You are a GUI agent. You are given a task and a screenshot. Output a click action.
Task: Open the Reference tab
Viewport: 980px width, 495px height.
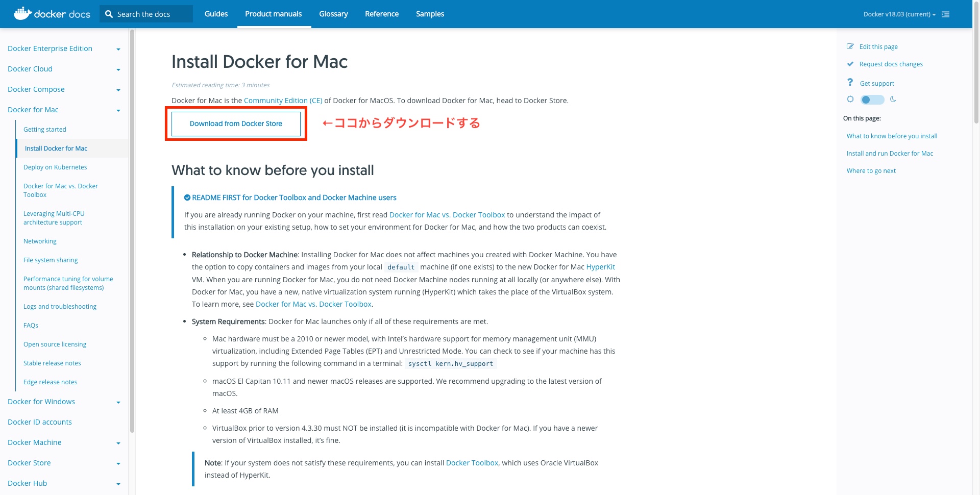[x=382, y=14]
